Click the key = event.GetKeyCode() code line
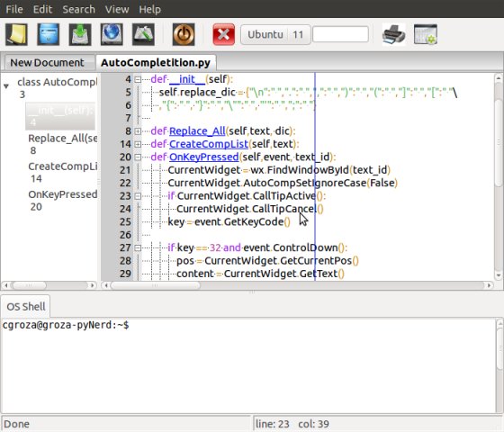The width and height of the screenshot is (504, 432). coord(229,221)
